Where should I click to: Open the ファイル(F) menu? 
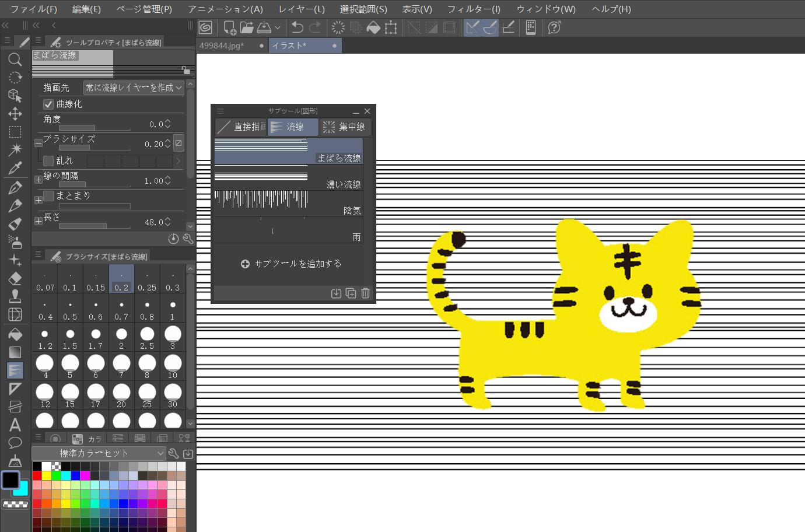pyautogui.click(x=34, y=9)
